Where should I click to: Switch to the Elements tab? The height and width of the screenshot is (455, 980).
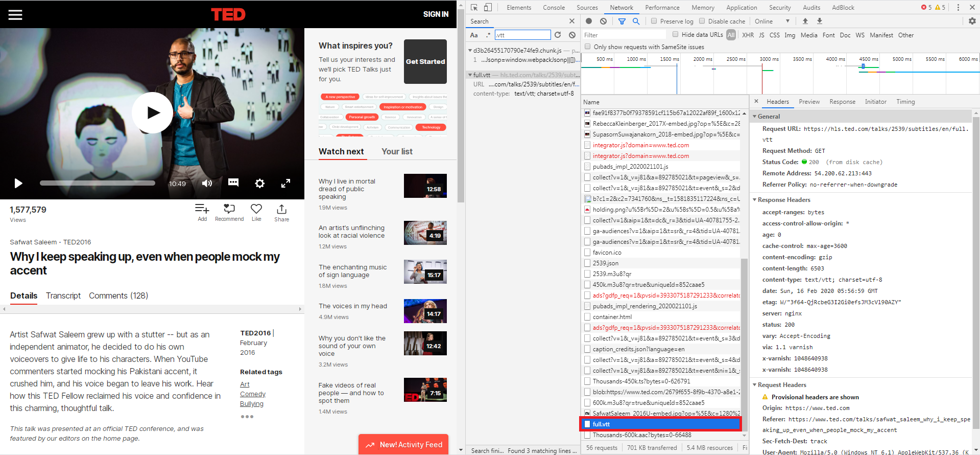tap(519, 7)
